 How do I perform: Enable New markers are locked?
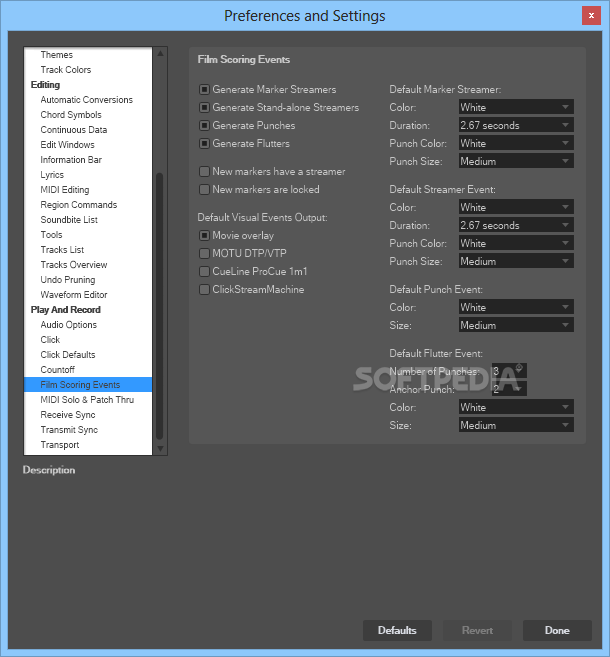[x=204, y=189]
